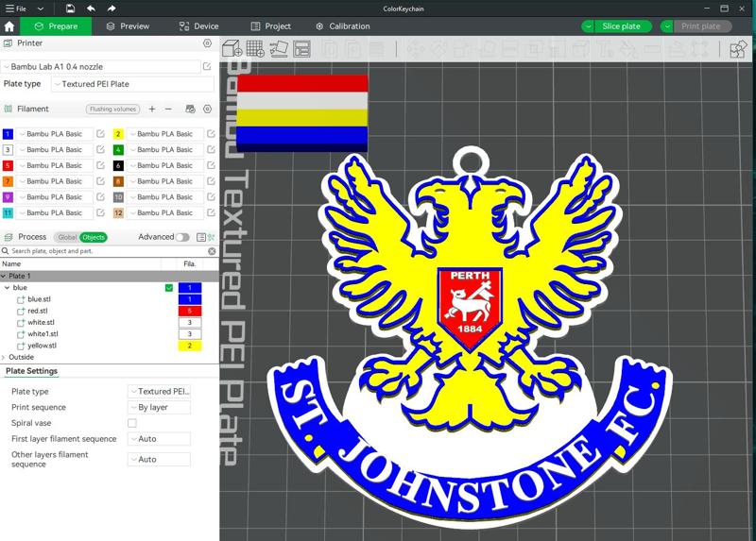
Task: Click the dropdown arrow beside File
Action: coord(41,8)
